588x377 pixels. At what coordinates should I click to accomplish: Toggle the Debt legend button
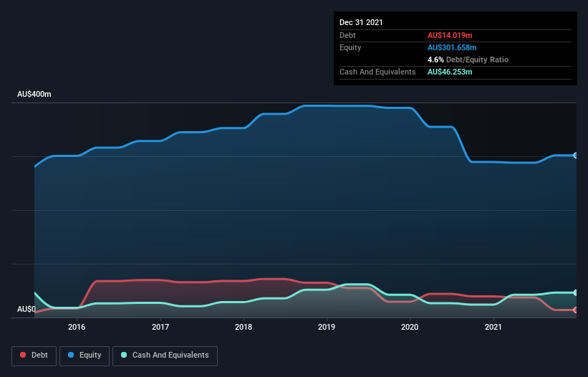pyautogui.click(x=34, y=355)
